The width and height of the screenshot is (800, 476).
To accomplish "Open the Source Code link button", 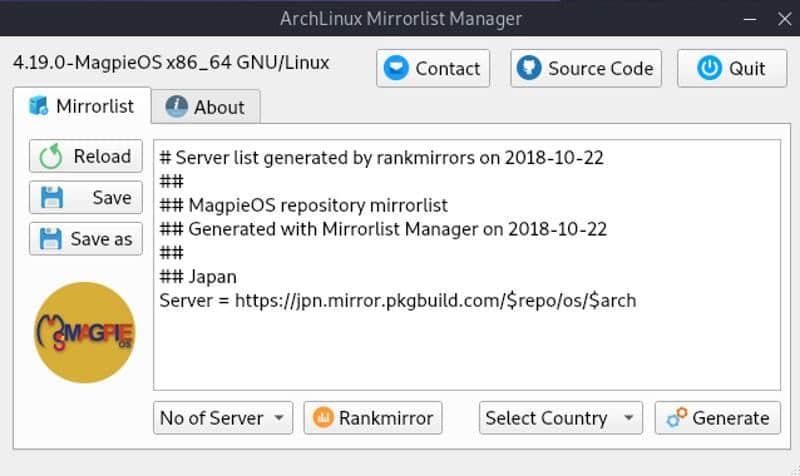I will coord(599,68).
